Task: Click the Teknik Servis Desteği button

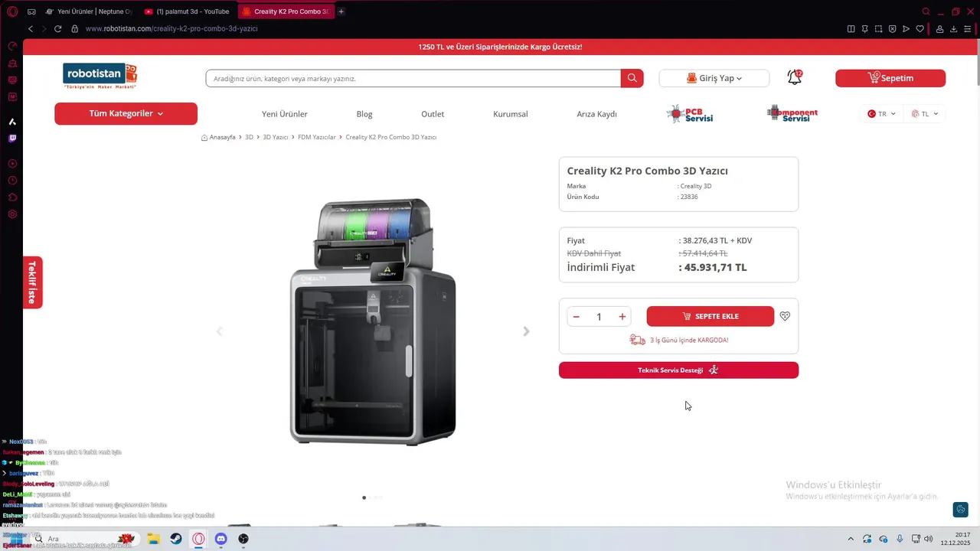Action: pyautogui.click(x=678, y=370)
